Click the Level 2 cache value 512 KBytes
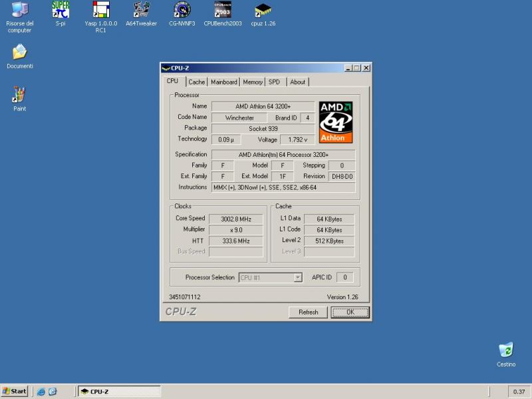This screenshot has width=532, height=399. [x=329, y=241]
